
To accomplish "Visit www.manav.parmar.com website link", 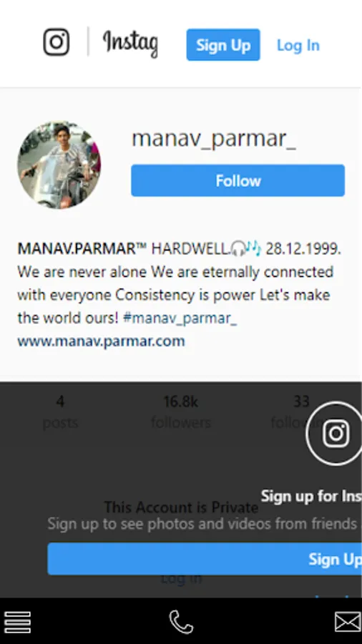I will [101, 341].
